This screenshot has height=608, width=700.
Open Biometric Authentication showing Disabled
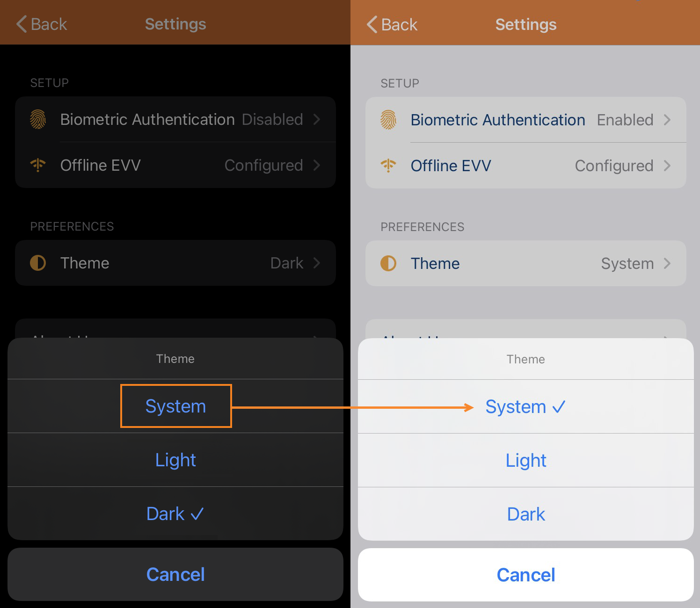pos(175,119)
